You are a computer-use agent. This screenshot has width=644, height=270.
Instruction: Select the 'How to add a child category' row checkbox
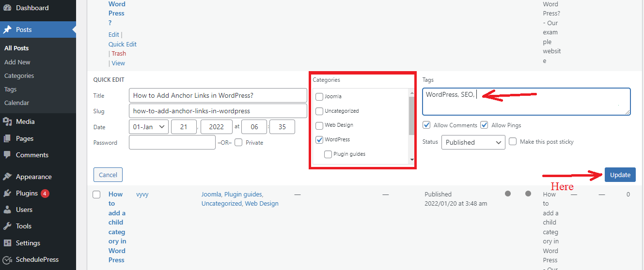tap(96, 195)
